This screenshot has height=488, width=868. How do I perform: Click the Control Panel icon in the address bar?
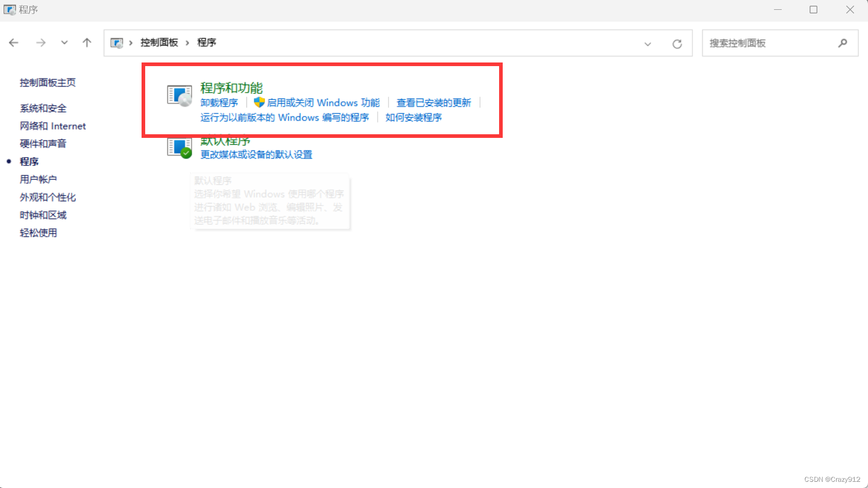(x=117, y=43)
